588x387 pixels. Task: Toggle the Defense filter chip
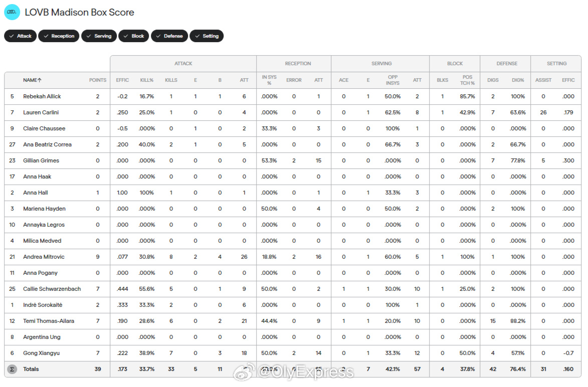[x=169, y=36]
